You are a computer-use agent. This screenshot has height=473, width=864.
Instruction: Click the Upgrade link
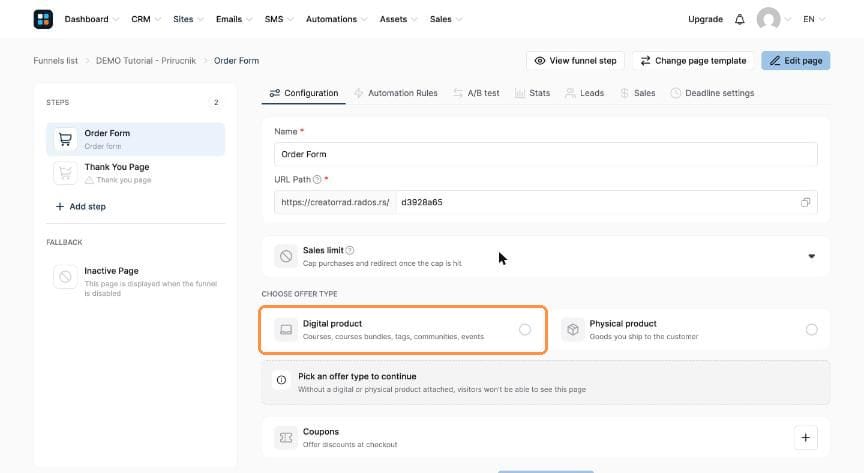point(705,19)
